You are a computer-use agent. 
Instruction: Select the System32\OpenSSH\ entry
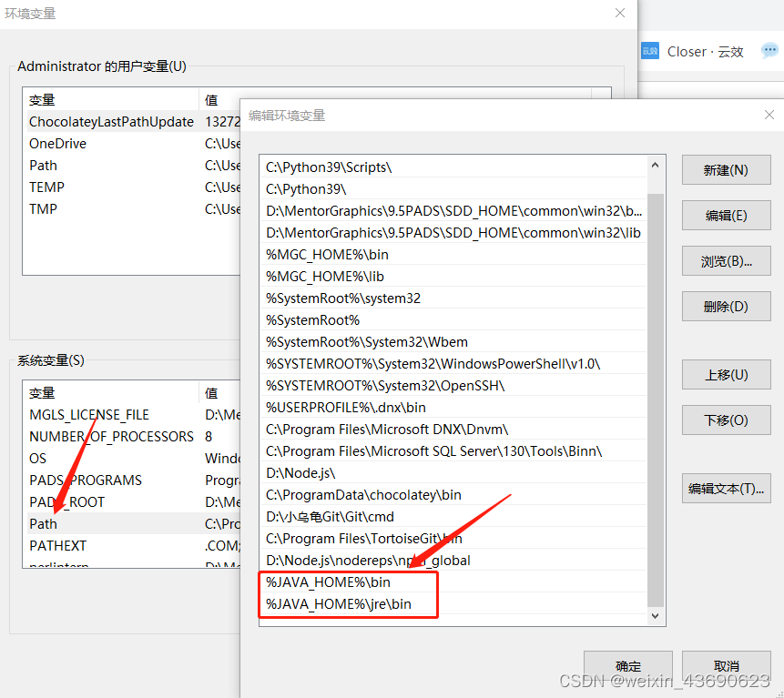(453, 386)
